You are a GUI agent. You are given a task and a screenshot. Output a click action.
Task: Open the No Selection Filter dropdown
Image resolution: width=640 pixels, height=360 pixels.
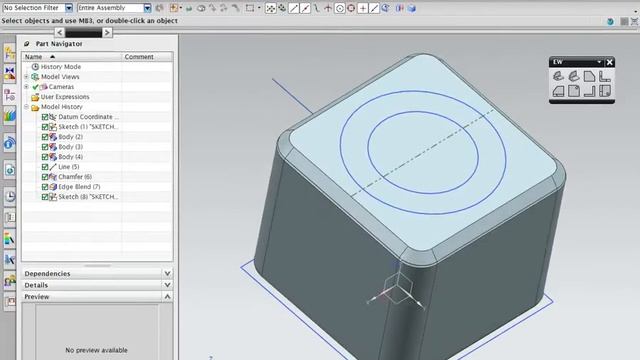[x=69, y=8]
